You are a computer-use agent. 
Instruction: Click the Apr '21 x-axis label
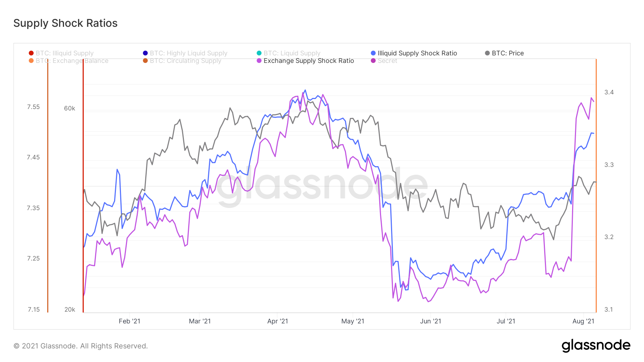click(278, 321)
